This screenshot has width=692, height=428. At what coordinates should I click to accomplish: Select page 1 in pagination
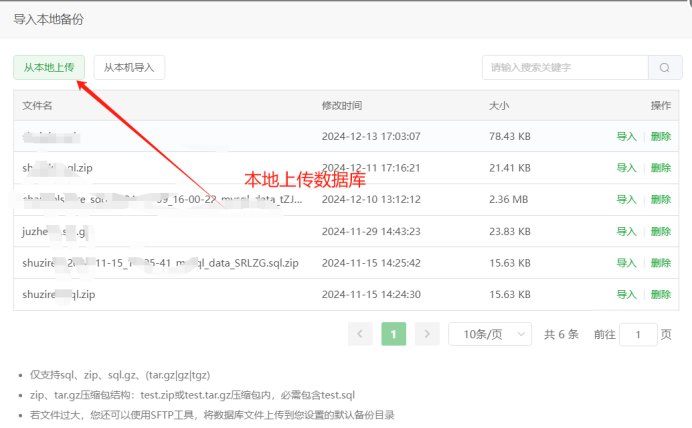pyautogui.click(x=394, y=334)
